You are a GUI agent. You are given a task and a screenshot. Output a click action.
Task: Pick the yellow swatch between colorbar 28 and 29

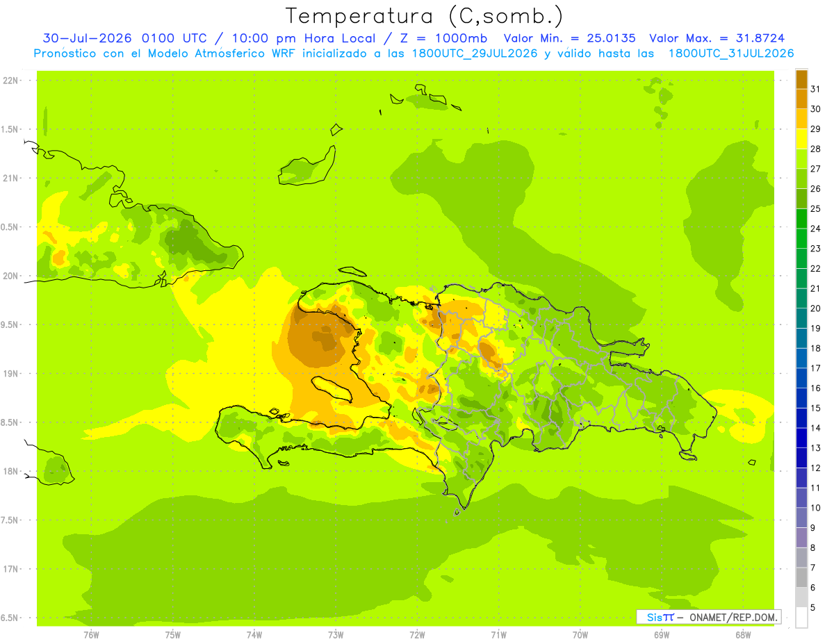tap(801, 139)
